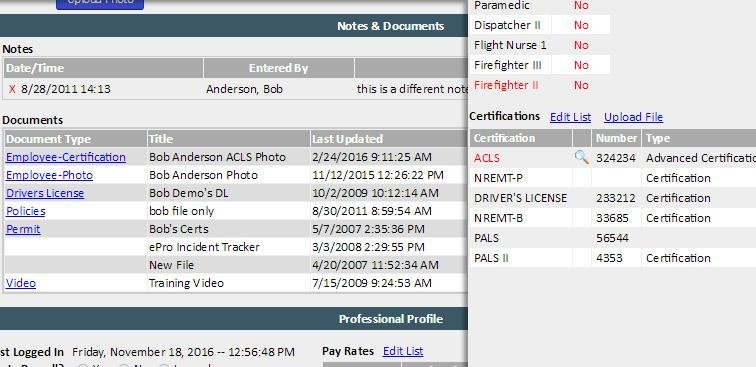Screen dimensions: 756x367
Task: Open the Video document link
Action: point(21,283)
